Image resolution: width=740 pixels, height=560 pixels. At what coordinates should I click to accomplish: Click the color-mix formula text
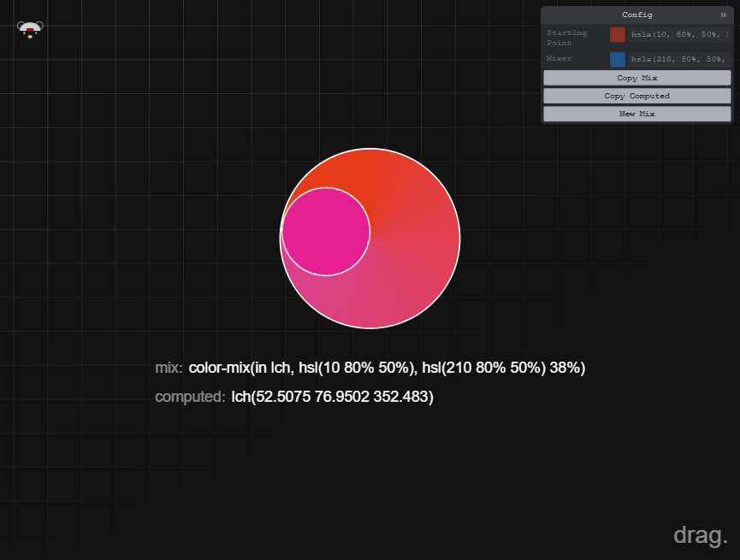(x=387, y=368)
